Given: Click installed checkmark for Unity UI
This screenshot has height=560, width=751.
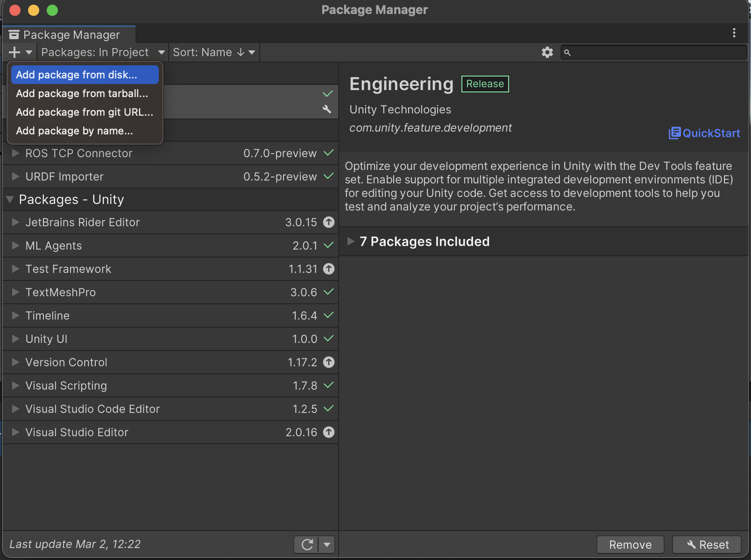Looking at the screenshot, I should tap(329, 338).
